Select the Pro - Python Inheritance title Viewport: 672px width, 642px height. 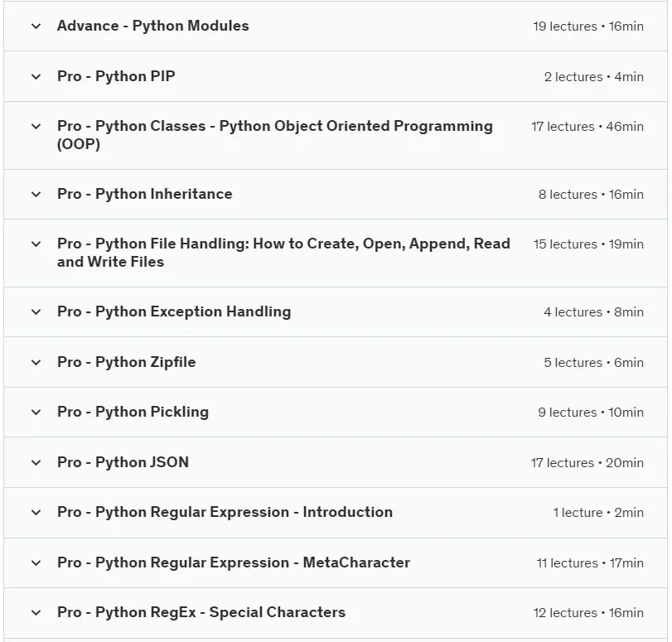tap(145, 194)
